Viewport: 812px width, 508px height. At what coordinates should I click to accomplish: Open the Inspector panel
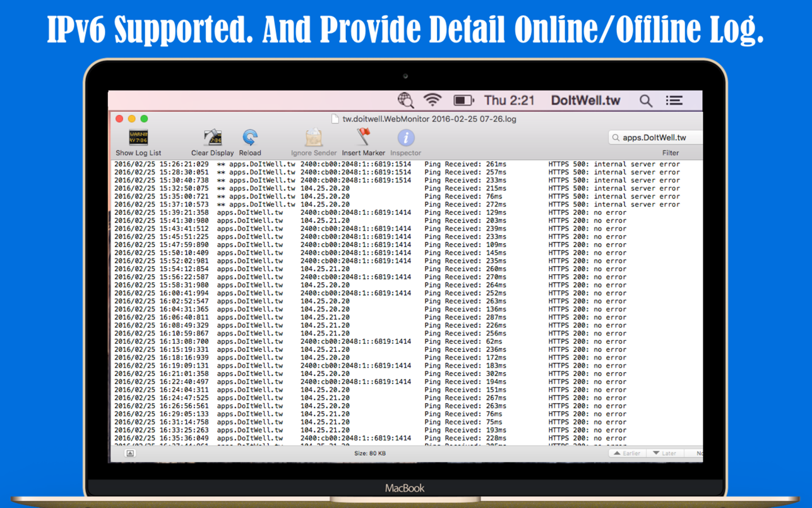click(x=405, y=138)
